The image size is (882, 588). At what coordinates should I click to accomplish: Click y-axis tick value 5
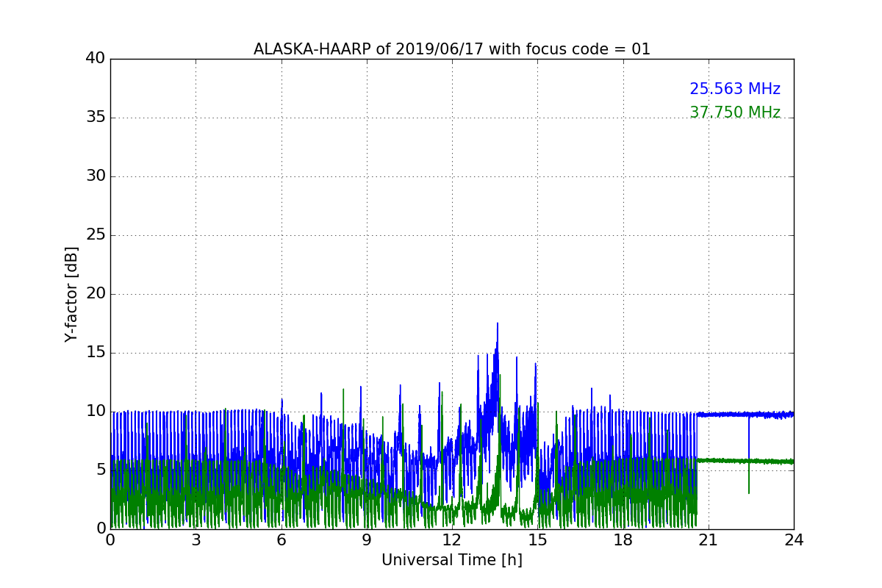[x=101, y=470]
